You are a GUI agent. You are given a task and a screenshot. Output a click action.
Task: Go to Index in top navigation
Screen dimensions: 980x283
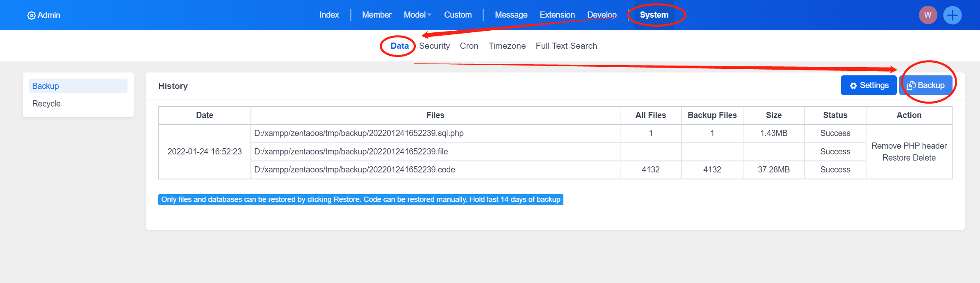click(x=329, y=15)
